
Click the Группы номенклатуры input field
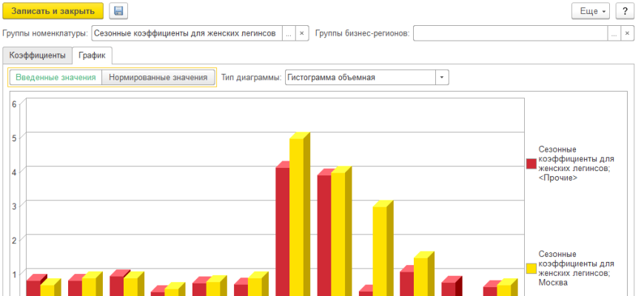pyautogui.click(x=185, y=33)
